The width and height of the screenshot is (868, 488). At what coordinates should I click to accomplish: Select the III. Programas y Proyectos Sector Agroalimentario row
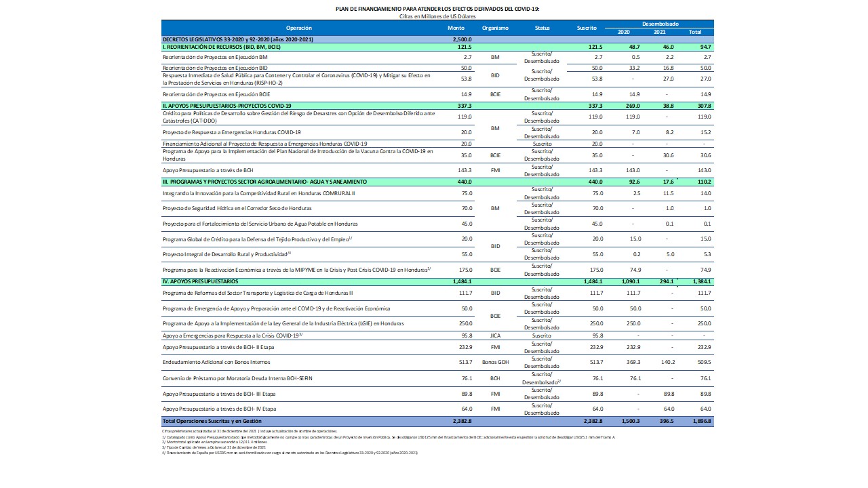[x=264, y=182]
